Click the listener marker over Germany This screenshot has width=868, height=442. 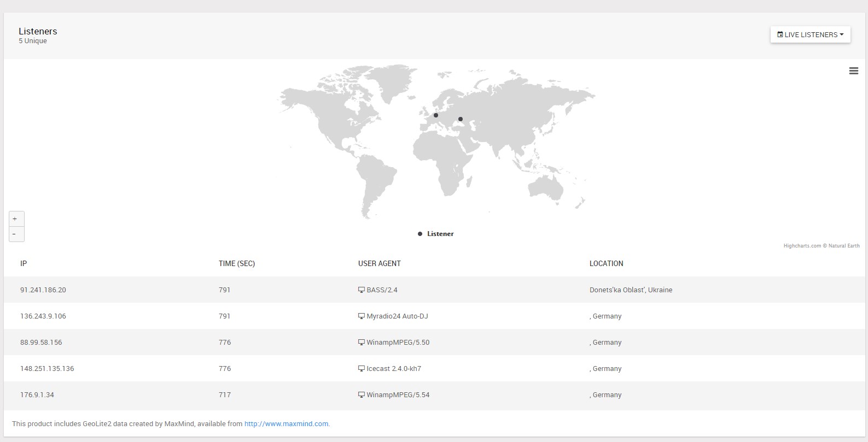[x=436, y=115]
